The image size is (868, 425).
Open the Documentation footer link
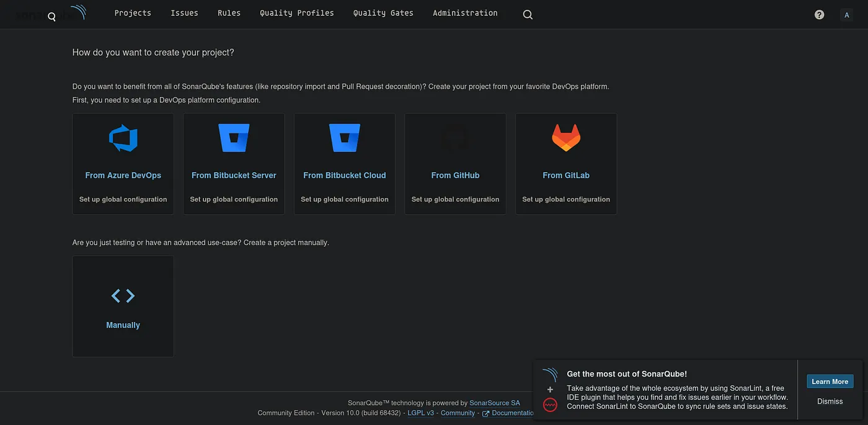point(513,413)
